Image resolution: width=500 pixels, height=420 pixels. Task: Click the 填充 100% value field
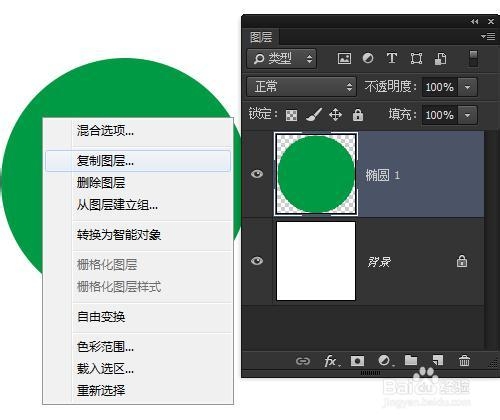coord(439,115)
